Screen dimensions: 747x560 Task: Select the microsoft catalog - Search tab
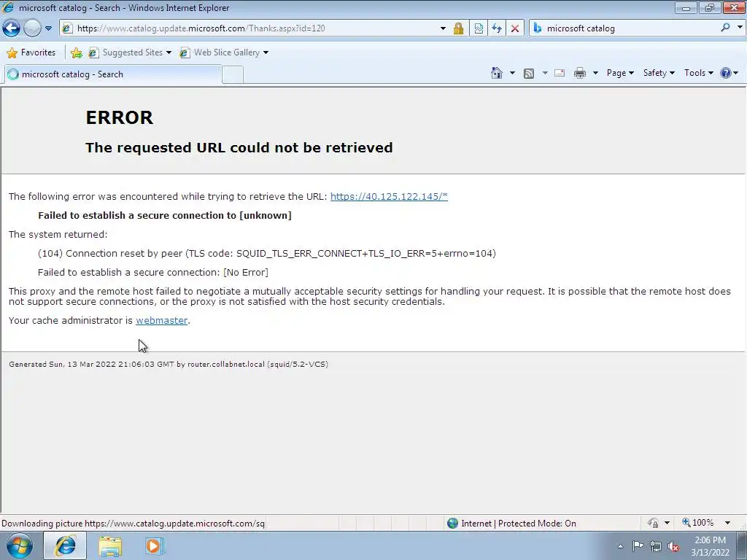112,74
